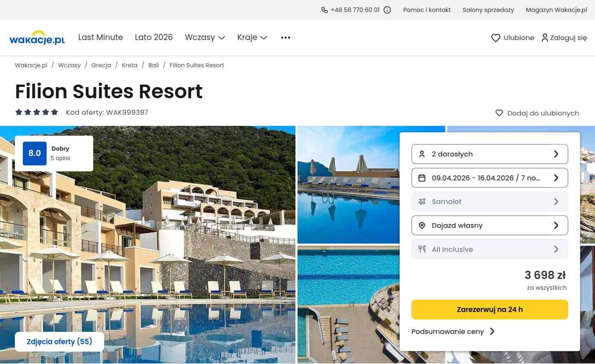Toggle Dodaj do ulubionych heart
Viewport: 595px width, 364px height.
click(499, 113)
